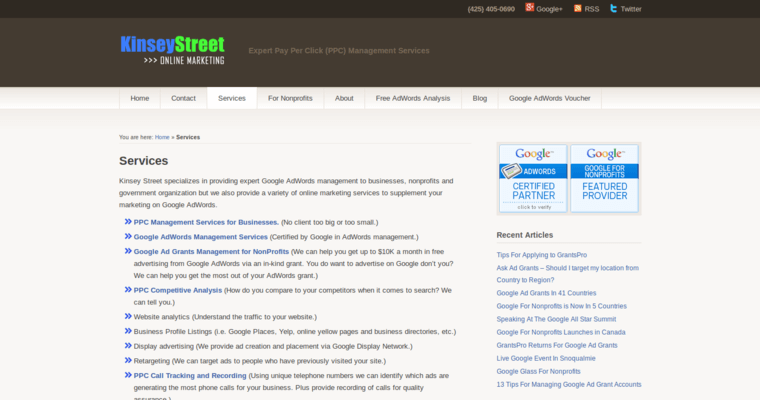Image resolution: width=760 pixels, height=400 pixels.
Task: Go to the Contact page in navigation
Action: pyautogui.click(x=183, y=98)
